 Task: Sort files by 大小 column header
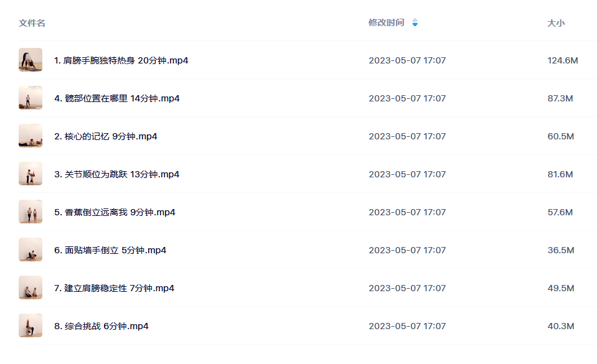[x=556, y=23]
